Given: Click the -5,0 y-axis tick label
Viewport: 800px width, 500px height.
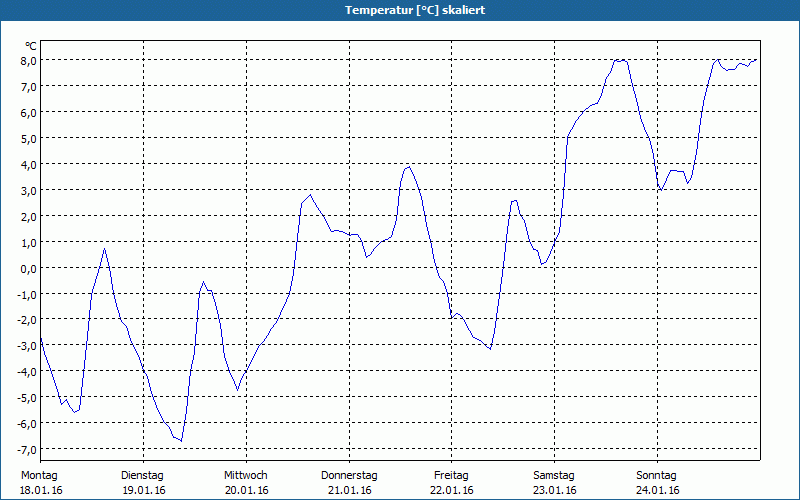Looking at the screenshot, I should (x=27, y=397).
